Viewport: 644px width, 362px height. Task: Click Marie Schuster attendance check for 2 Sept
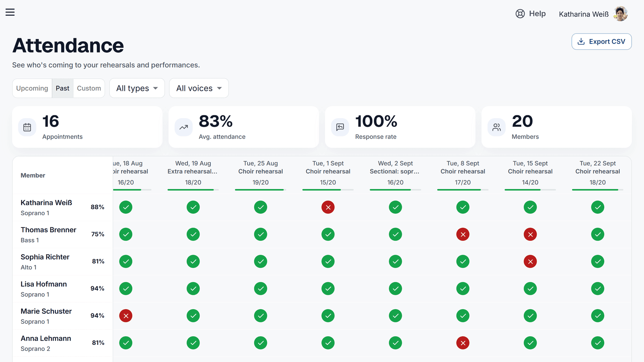pos(395,316)
